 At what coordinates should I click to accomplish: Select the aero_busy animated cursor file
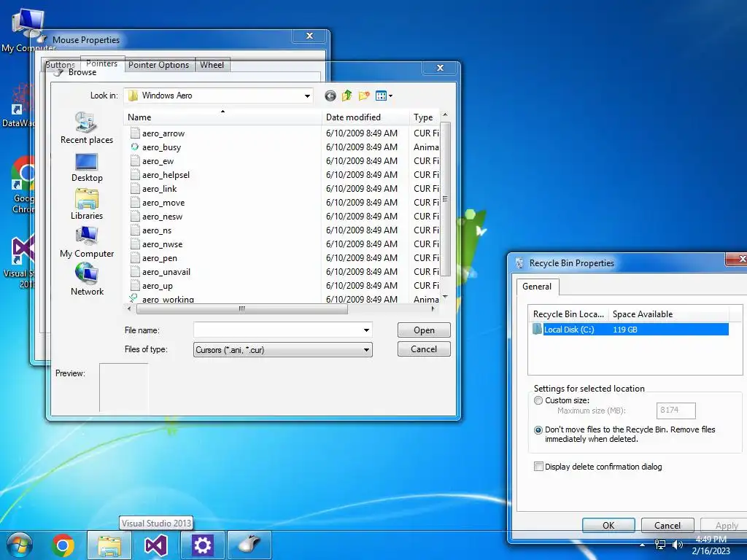156,147
